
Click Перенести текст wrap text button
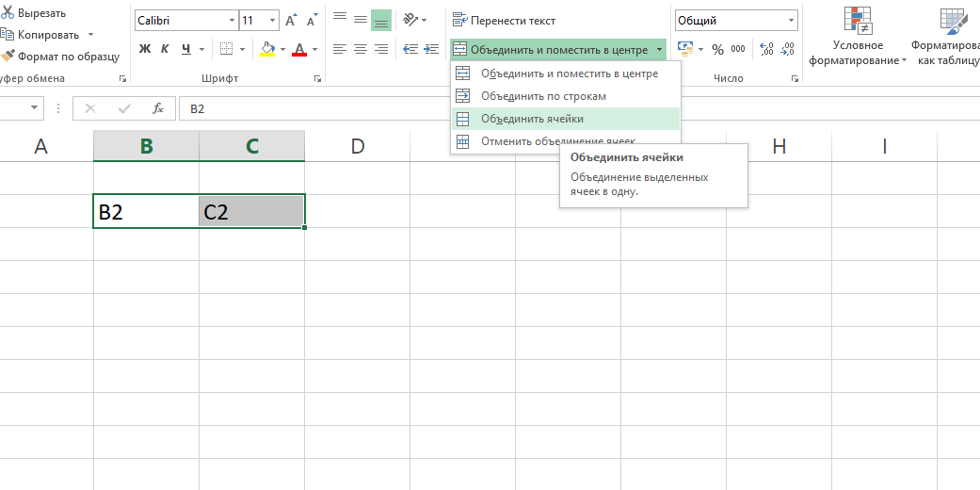[x=504, y=21]
